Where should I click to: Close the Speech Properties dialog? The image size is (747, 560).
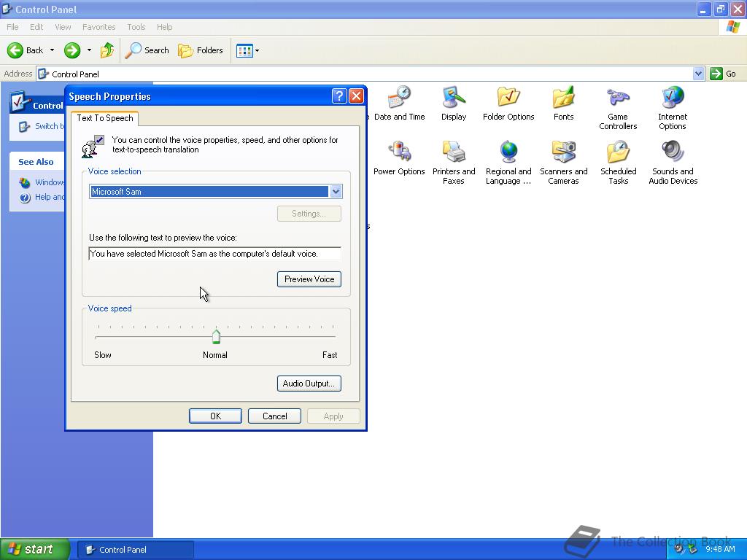pos(356,96)
